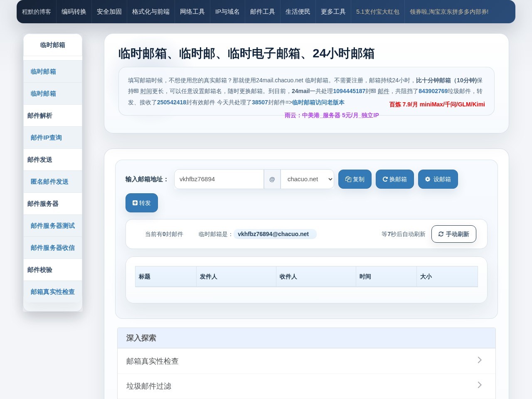532x399 pixels.
Task: Open the 格式化与前端 menu
Action: pyautogui.click(x=151, y=12)
